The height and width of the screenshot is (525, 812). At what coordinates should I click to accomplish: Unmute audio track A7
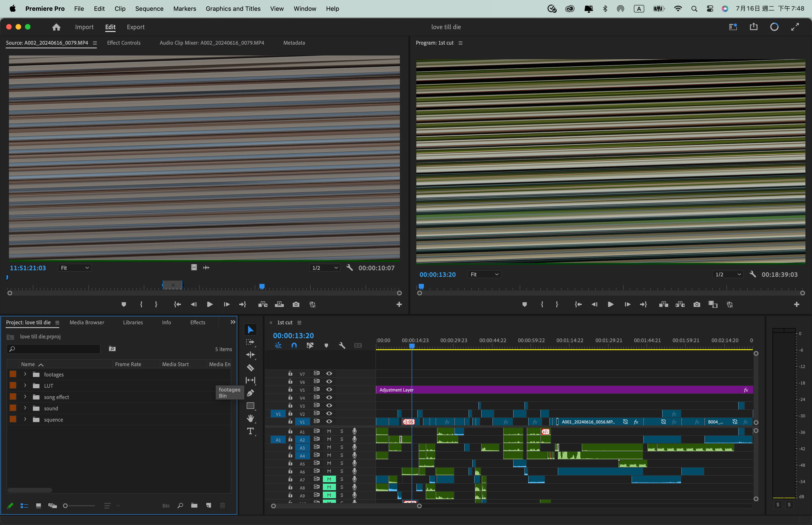pos(329,479)
